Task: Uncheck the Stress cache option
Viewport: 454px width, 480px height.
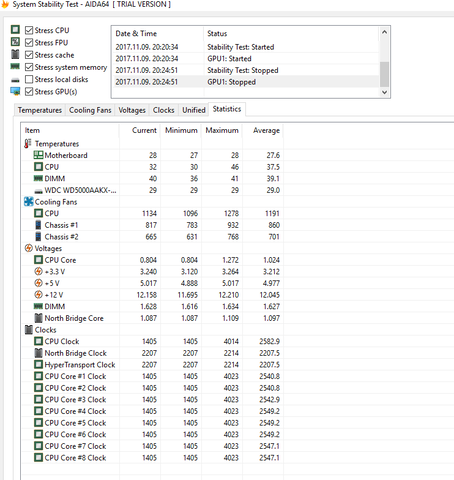Action: [x=29, y=55]
